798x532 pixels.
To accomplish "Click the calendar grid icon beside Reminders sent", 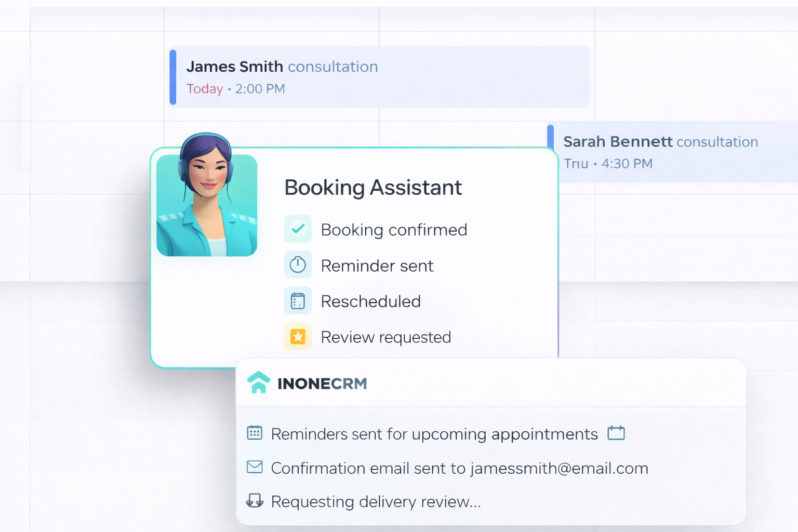I will coord(255,433).
